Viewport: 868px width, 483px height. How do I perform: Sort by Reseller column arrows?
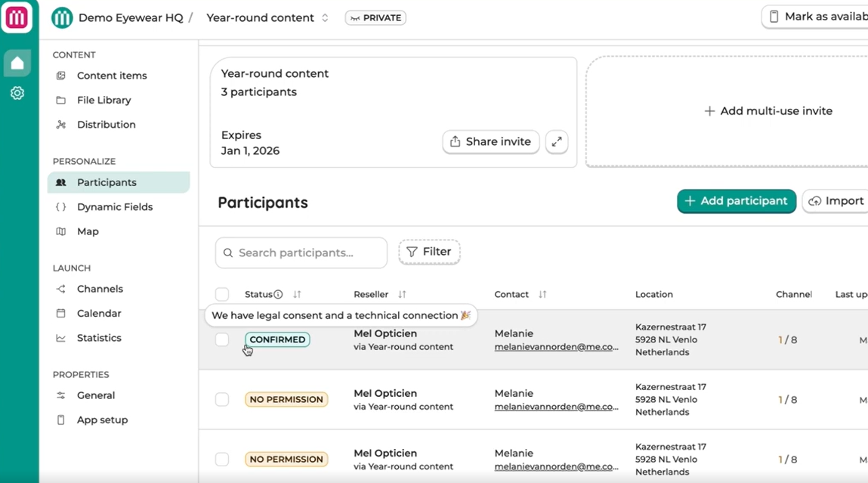pyautogui.click(x=402, y=294)
